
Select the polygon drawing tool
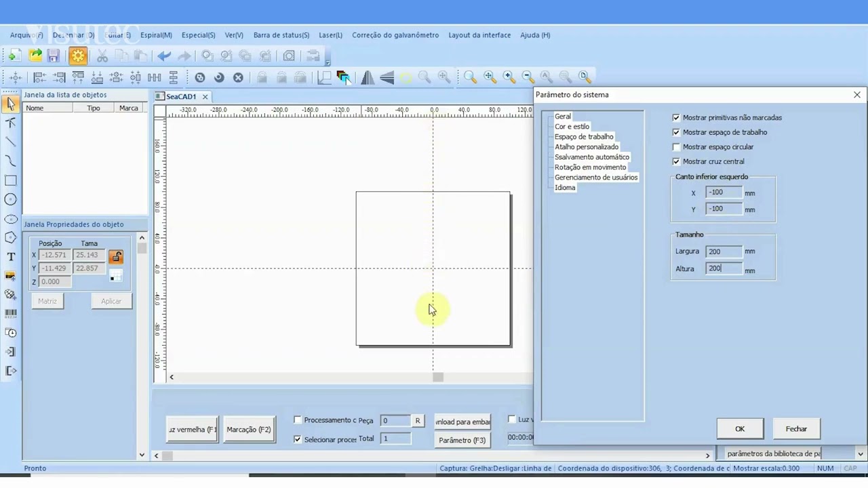tap(10, 237)
